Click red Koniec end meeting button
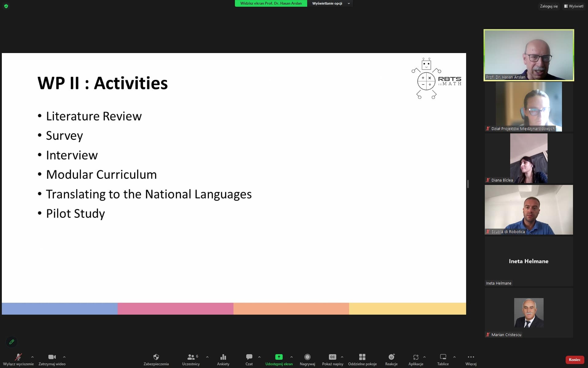 tap(575, 360)
